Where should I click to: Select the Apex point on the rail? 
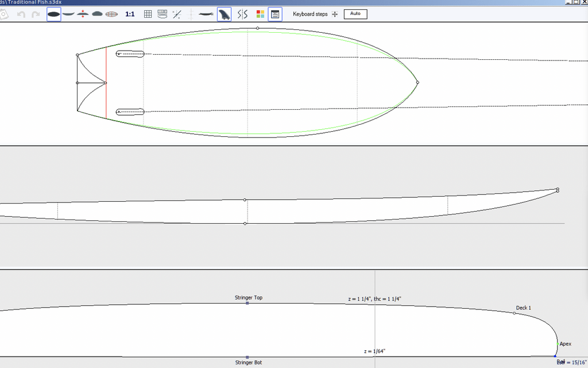(558, 344)
